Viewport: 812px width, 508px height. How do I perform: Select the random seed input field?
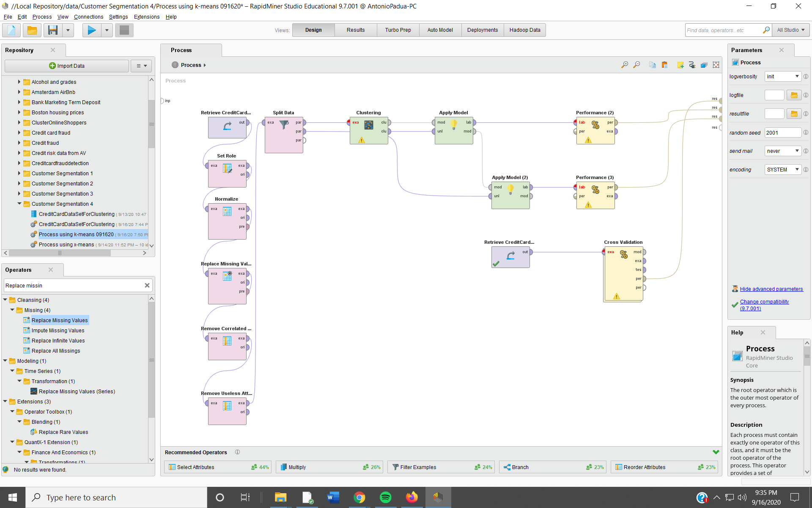click(x=782, y=132)
